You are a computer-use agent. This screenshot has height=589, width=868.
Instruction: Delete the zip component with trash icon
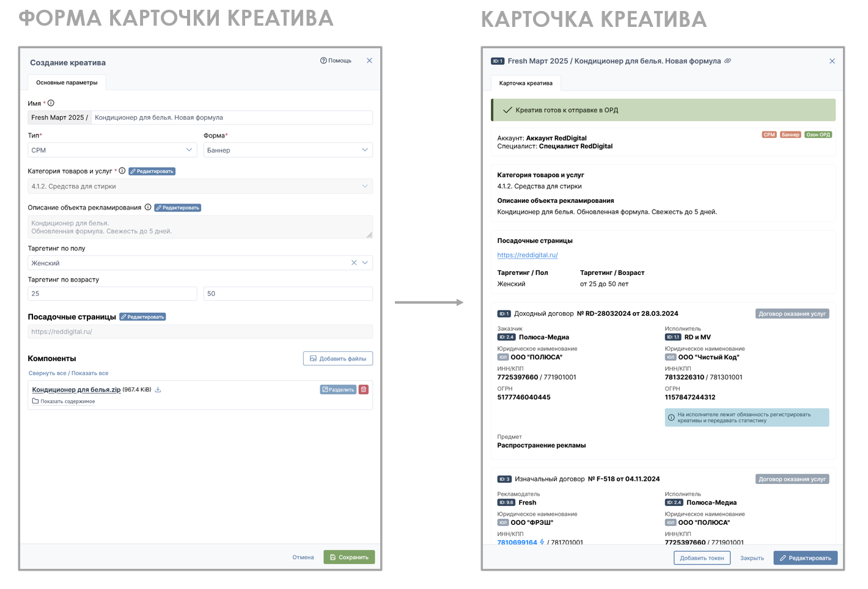pyautogui.click(x=364, y=389)
